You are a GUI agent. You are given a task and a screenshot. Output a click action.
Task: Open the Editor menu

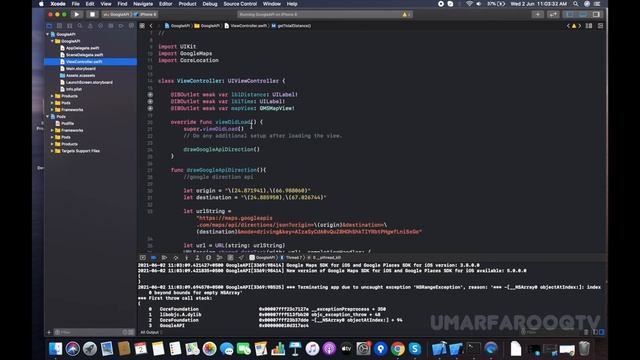[165, 4]
